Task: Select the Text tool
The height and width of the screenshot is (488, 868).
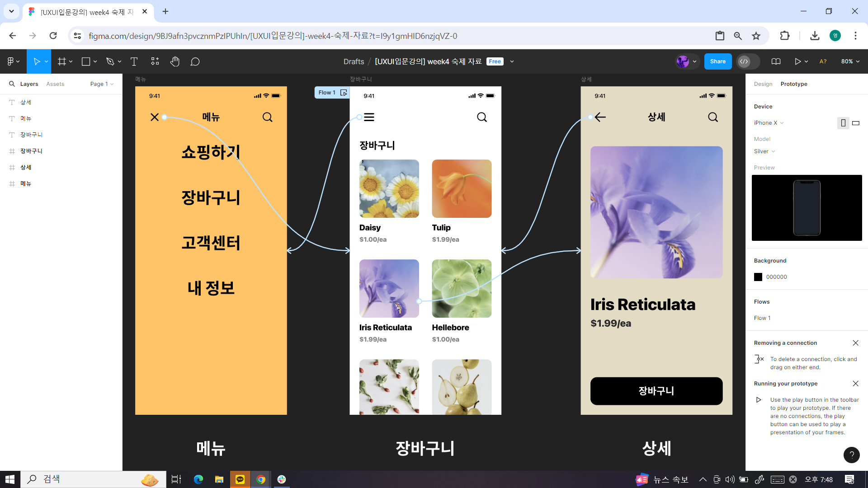Action: (134, 61)
